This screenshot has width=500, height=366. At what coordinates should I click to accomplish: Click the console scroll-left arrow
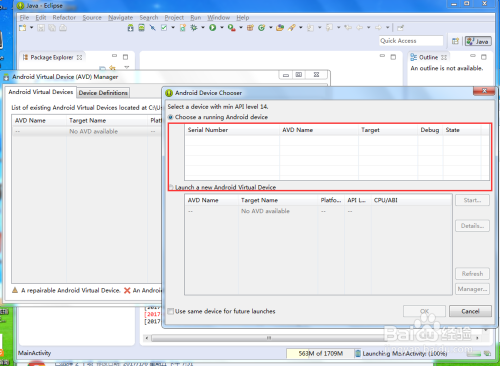[x=147, y=338]
